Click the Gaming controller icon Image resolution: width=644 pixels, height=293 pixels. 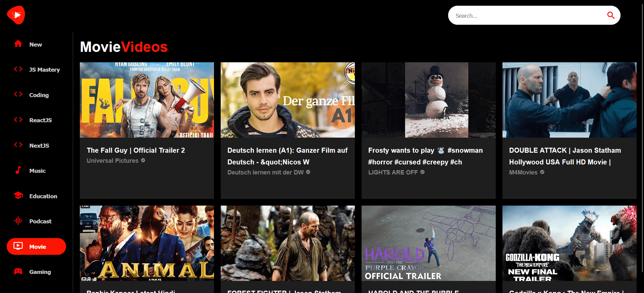click(x=18, y=271)
